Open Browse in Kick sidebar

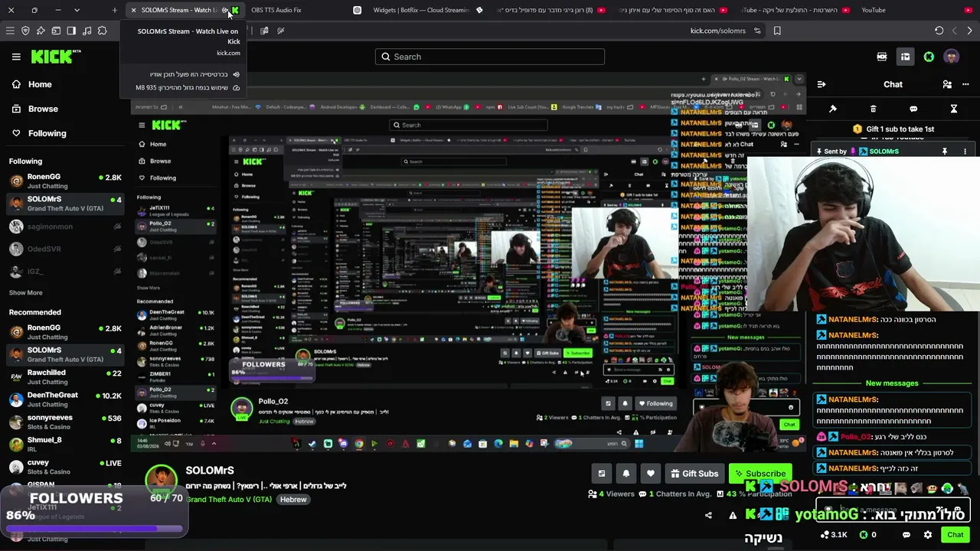coord(43,109)
